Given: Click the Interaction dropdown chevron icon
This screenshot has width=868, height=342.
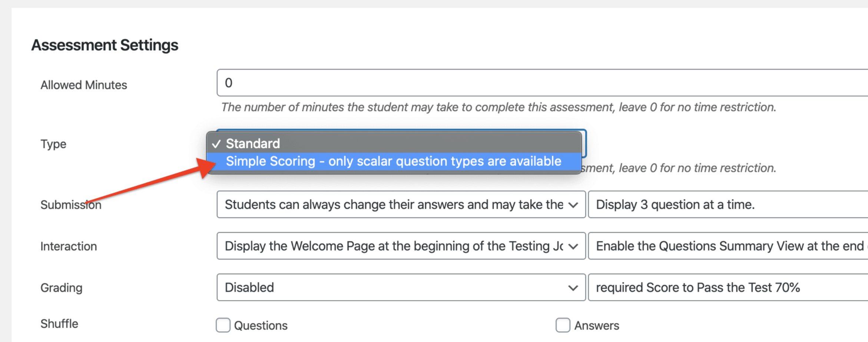Looking at the screenshot, I should pyautogui.click(x=574, y=246).
